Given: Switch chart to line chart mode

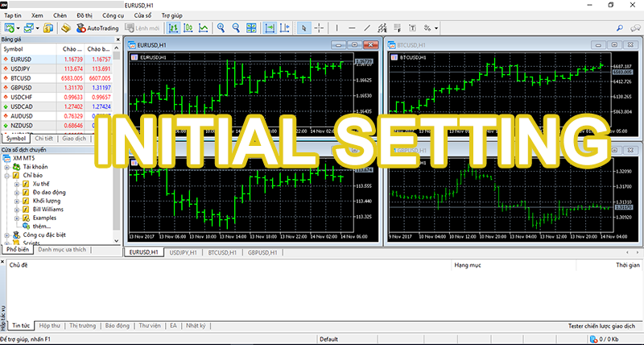Looking at the screenshot, I should [x=204, y=28].
